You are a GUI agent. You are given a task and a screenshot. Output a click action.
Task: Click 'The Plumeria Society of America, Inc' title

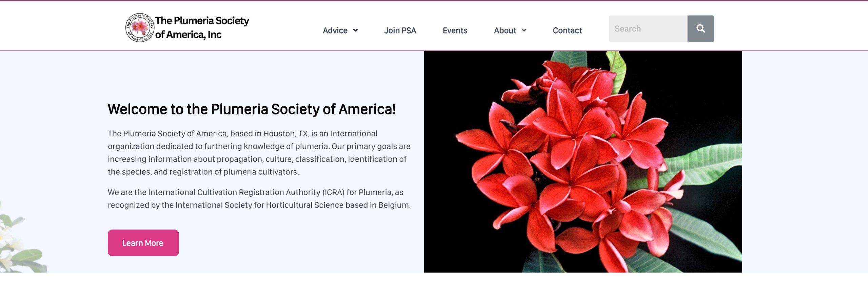click(202, 27)
